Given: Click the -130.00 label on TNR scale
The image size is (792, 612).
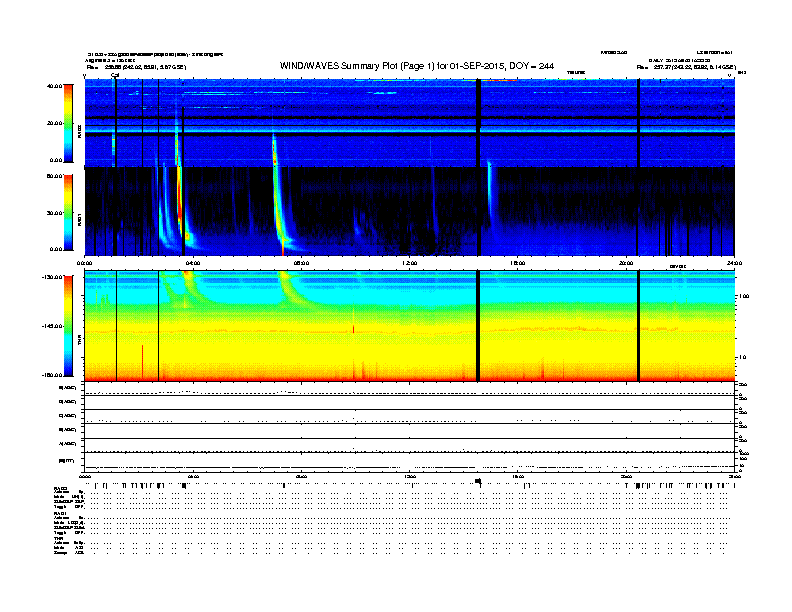Looking at the screenshot, I should [x=52, y=277].
